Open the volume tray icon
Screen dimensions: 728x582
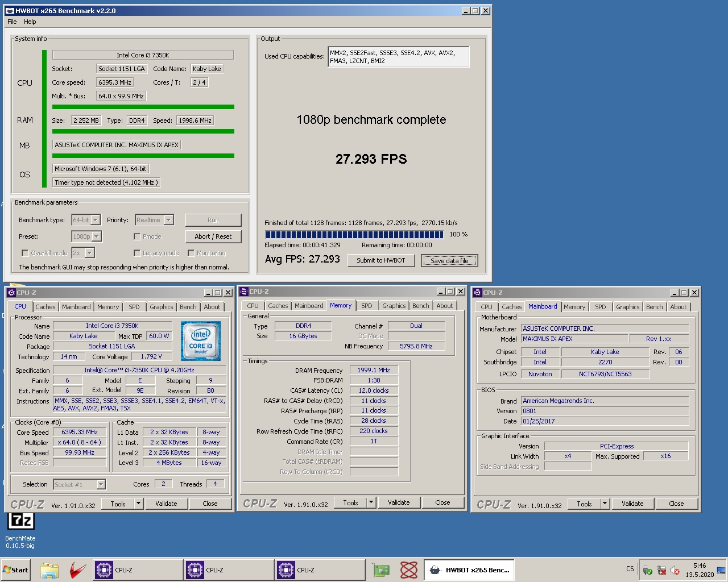(x=675, y=570)
